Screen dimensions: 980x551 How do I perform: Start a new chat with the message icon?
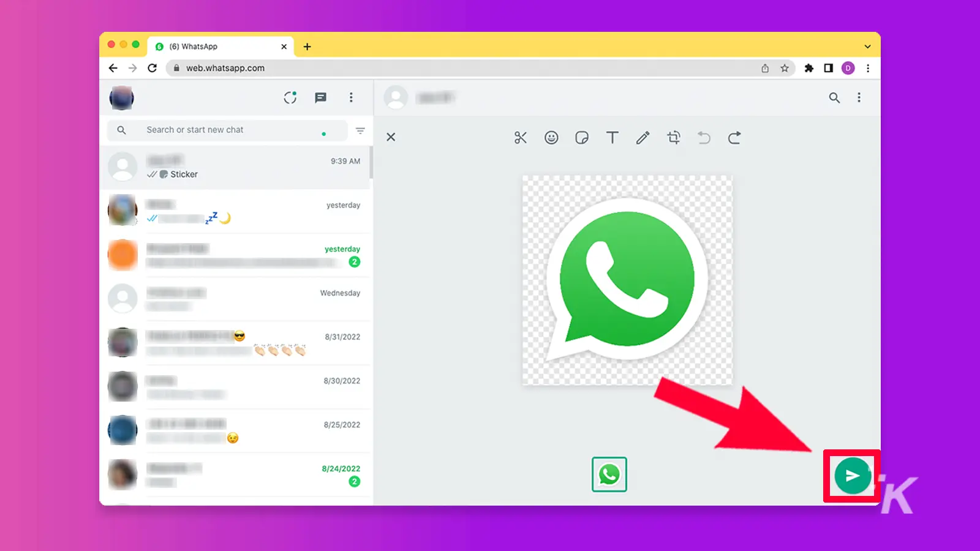[x=320, y=98]
